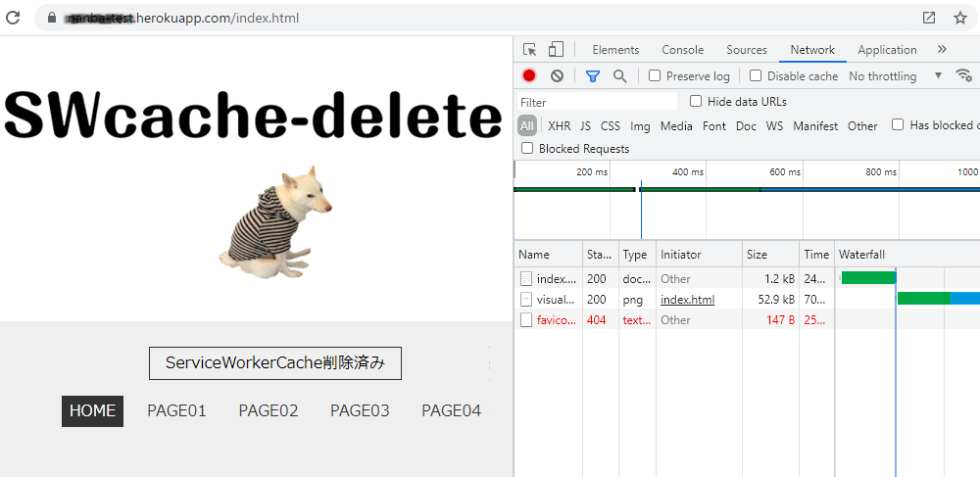
Task: Reload the page in browser
Action: tap(14, 18)
